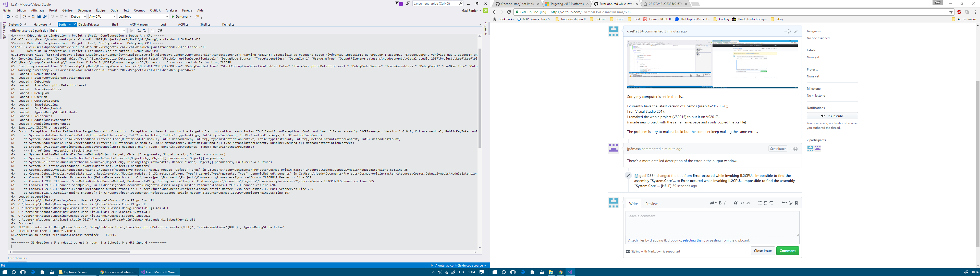
Task: Open the LeafBoot startup project dropdown
Action: [x=143, y=17]
